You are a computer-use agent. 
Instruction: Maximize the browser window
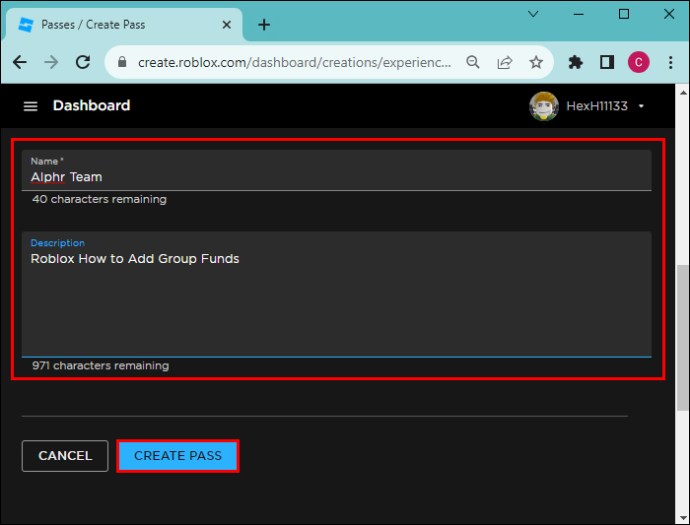(624, 14)
